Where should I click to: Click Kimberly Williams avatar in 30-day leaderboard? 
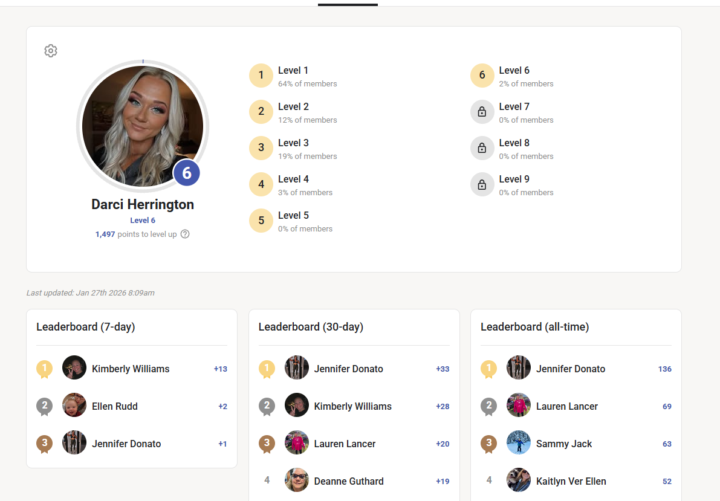click(297, 405)
